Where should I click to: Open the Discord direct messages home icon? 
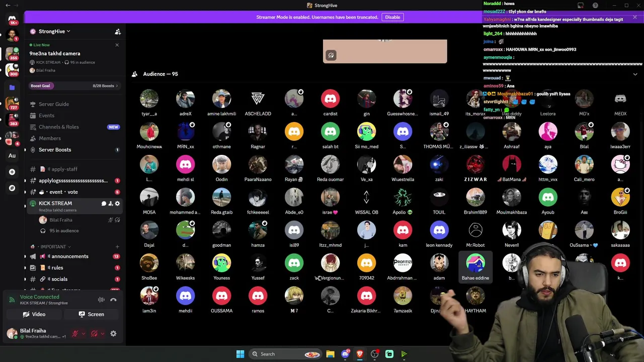[x=12, y=19]
